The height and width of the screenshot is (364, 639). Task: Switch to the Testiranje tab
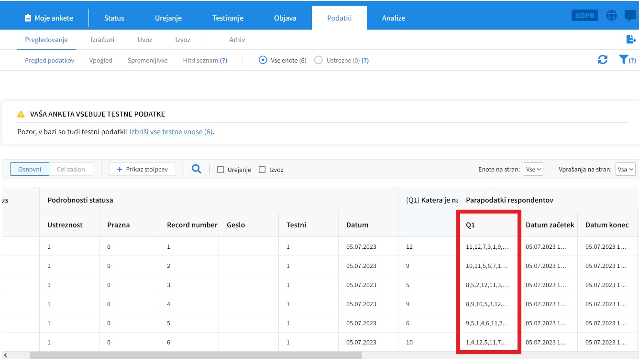click(228, 18)
